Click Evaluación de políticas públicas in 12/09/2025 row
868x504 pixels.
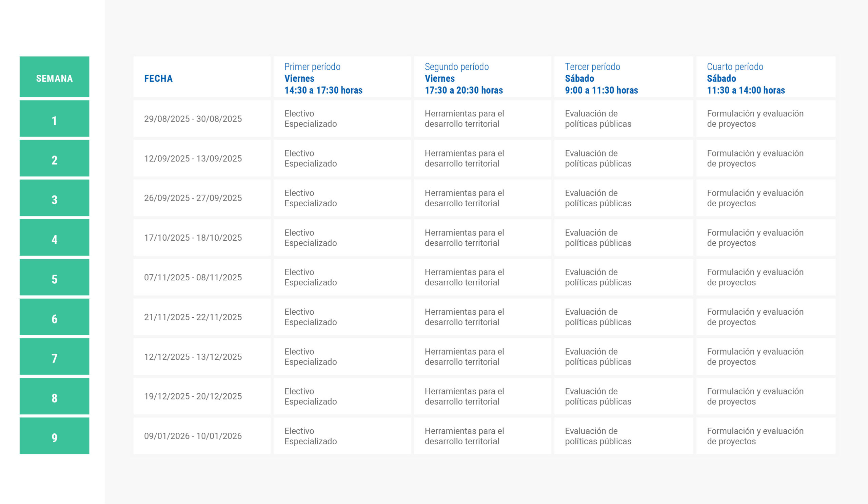coord(624,158)
